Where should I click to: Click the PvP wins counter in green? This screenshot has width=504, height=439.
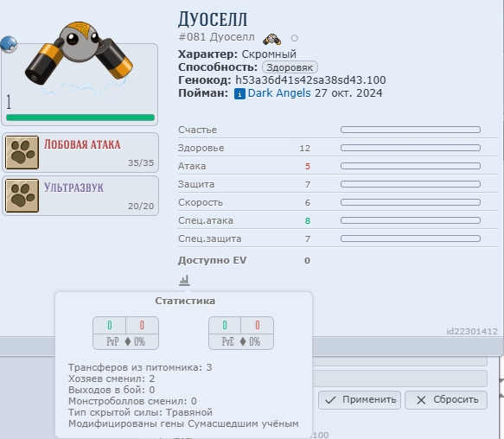coord(110,325)
